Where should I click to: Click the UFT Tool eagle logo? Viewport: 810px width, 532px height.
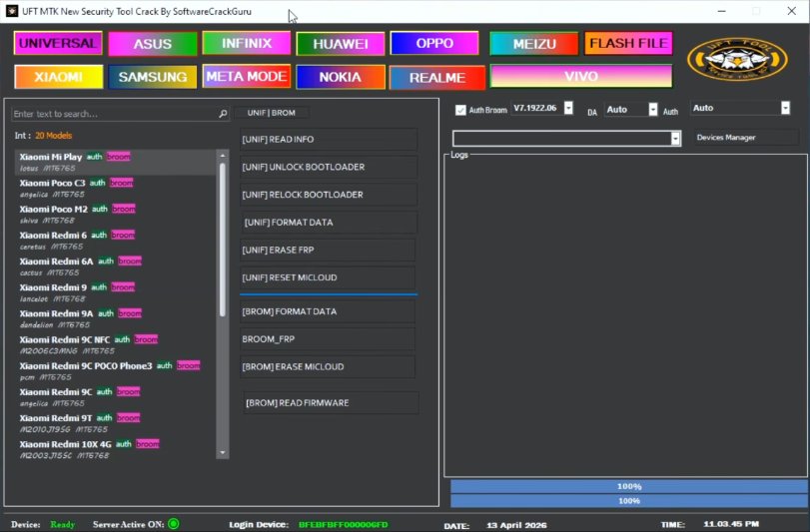point(737,59)
